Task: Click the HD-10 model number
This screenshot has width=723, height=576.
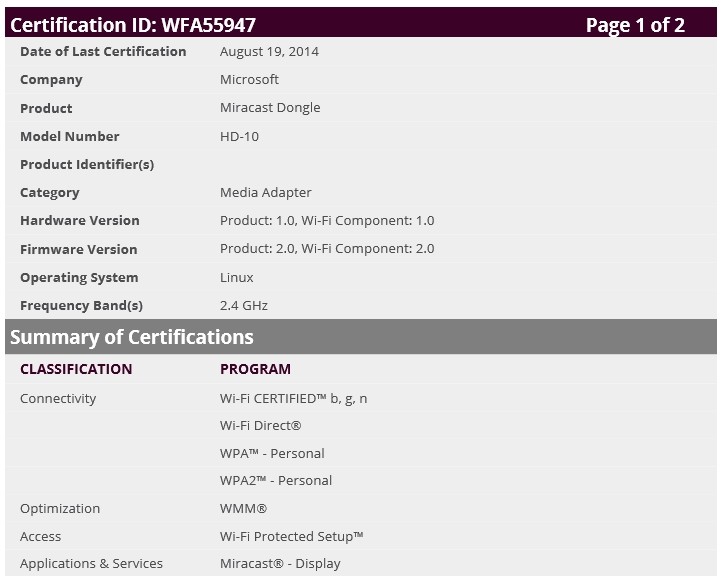Action: click(239, 136)
